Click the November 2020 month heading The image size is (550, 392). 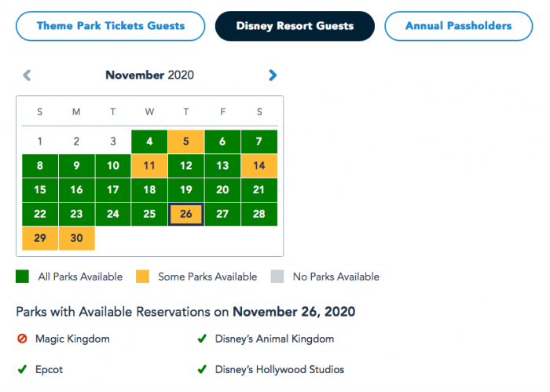[149, 75]
